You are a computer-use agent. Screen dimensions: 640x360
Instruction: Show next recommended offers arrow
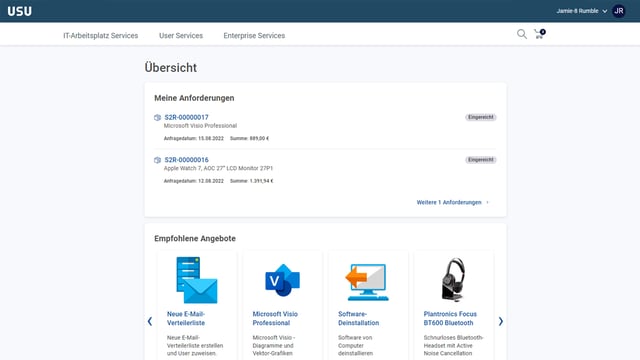click(x=500, y=322)
